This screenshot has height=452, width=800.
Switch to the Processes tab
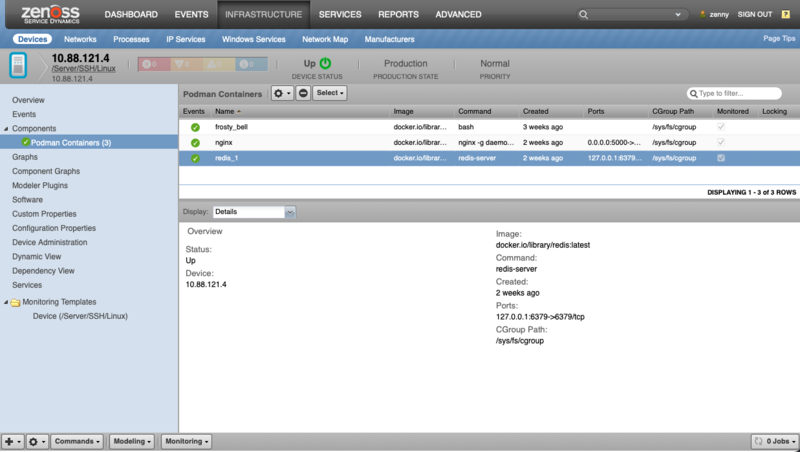131,39
